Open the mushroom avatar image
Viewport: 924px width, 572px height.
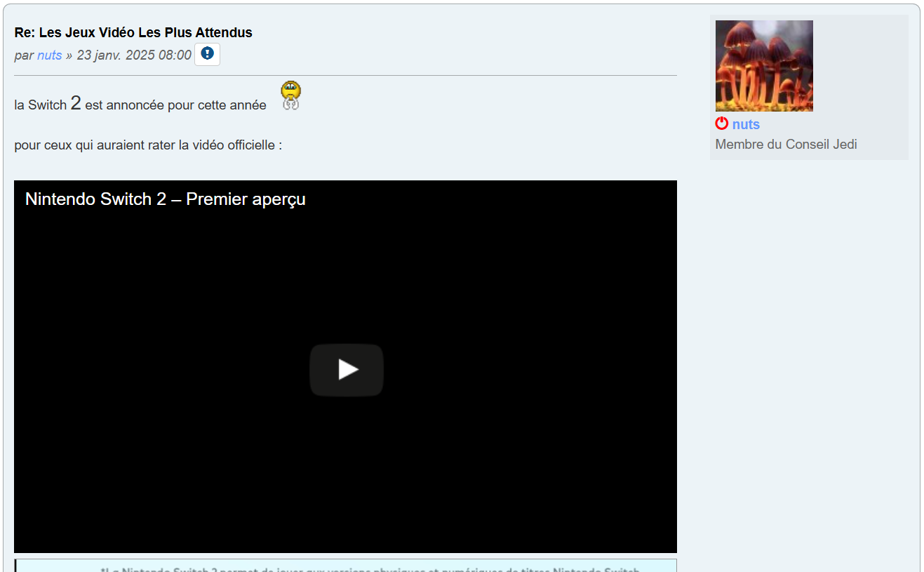coord(764,66)
